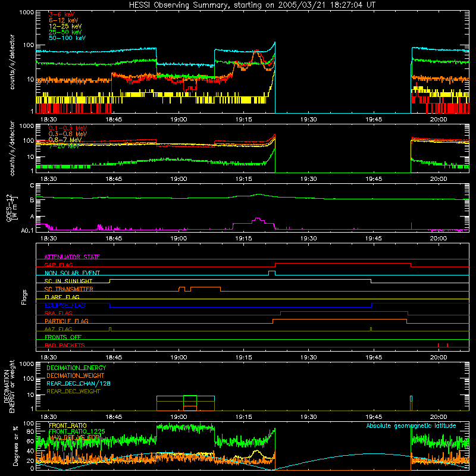Select the PARTICLE_FLAG label
476x476 pixels.
[x=67, y=321]
